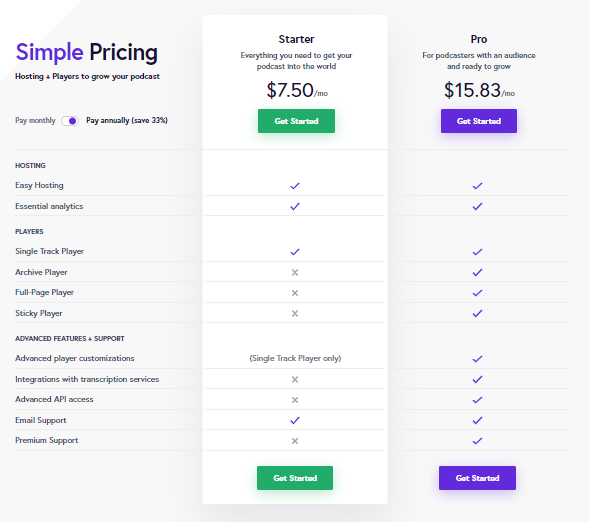Click Starter X icon for Archive Player
The width and height of the screenshot is (589, 522).
click(x=295, y=273)
